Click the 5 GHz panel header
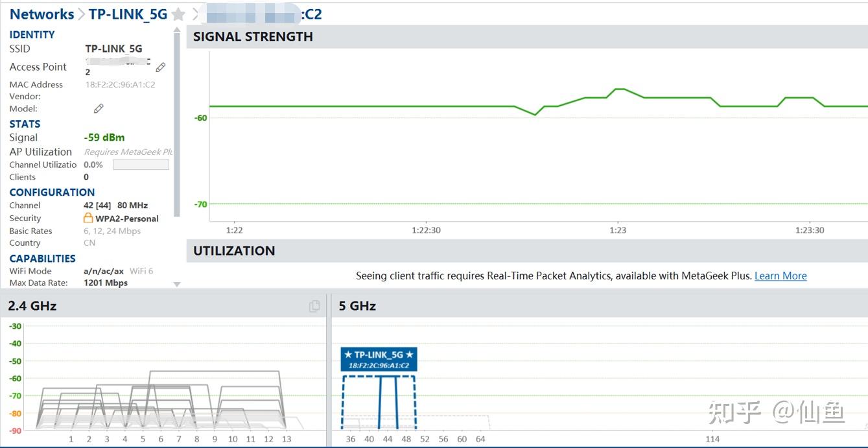This screenshot has width=868, height=448. [x=600, y=305]
